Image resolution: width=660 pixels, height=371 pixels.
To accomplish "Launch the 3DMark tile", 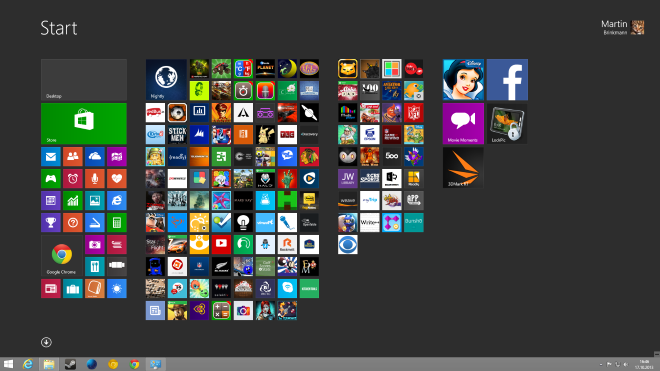I will click(463, 167).
